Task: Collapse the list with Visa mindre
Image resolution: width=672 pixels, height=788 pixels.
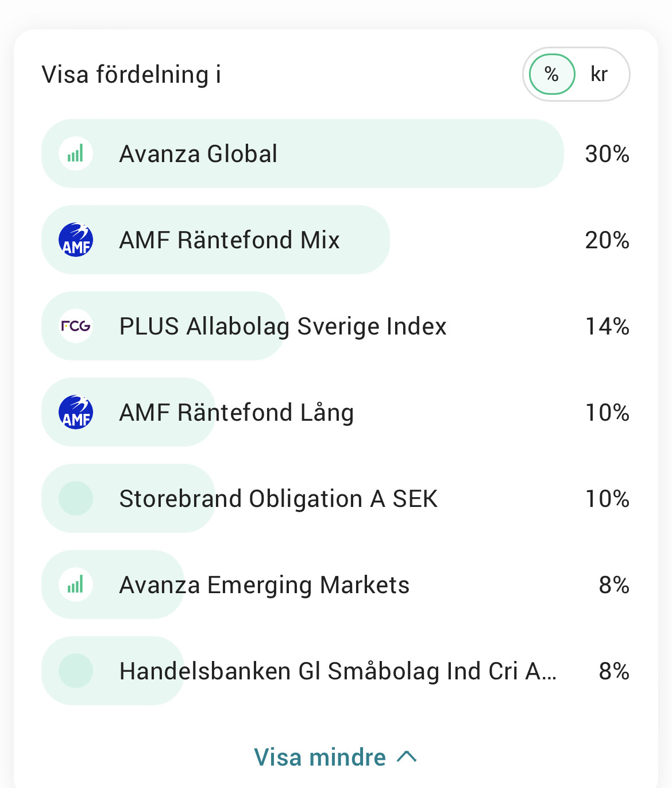Action: [335, 757]
